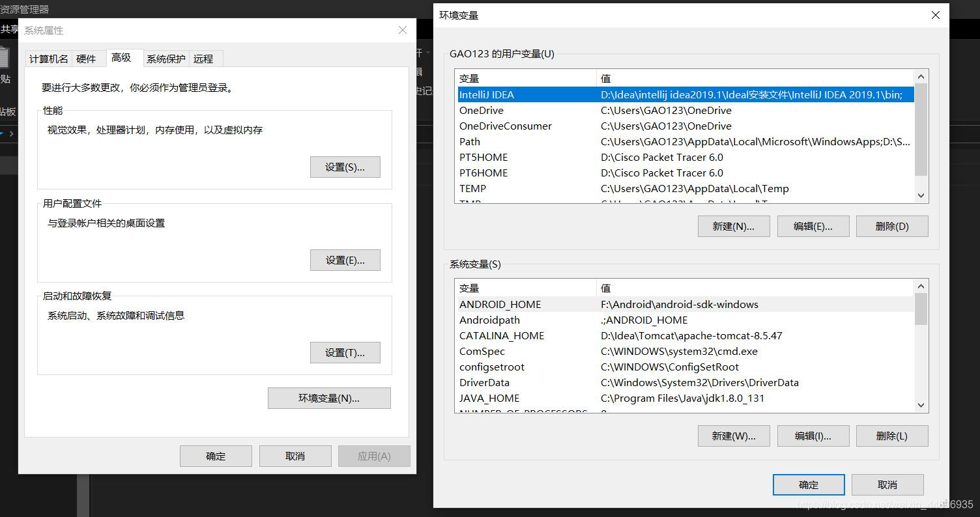980x517 pixels.
Task: Select configsetroot system variable
Action: (x=684, y=367)
